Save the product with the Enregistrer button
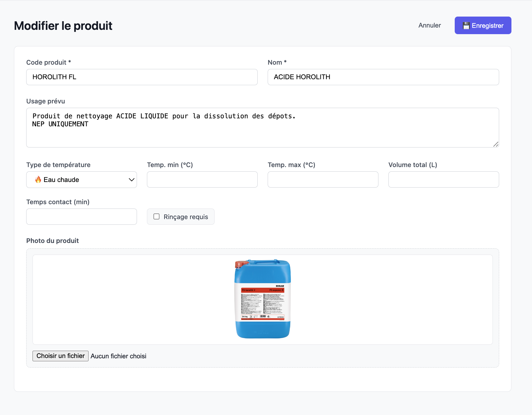The image size is (532, 415). (483, 26)
